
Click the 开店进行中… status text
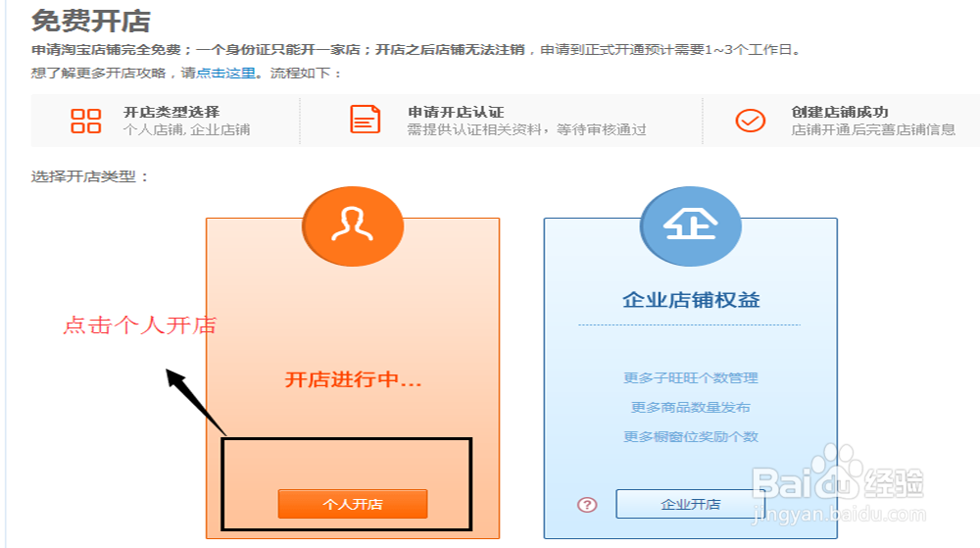353,379
